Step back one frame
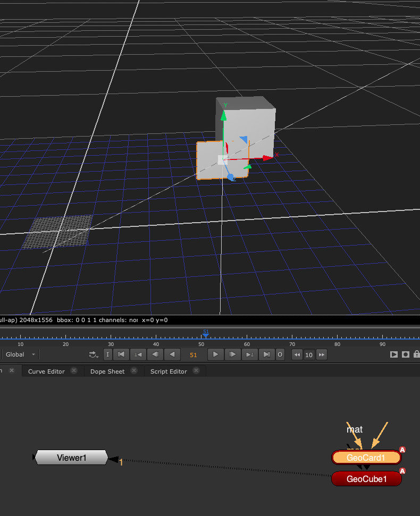The width and height of the screenshot is (420, 516). tap(155, 354)
